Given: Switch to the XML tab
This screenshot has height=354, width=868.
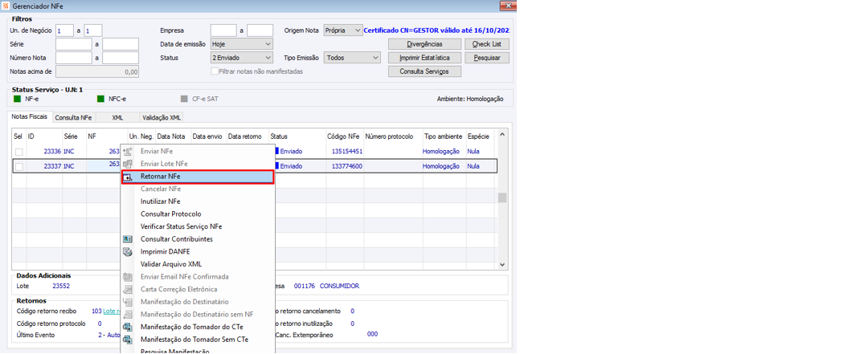Looking at the screenshot, I should tap(117, 118).
